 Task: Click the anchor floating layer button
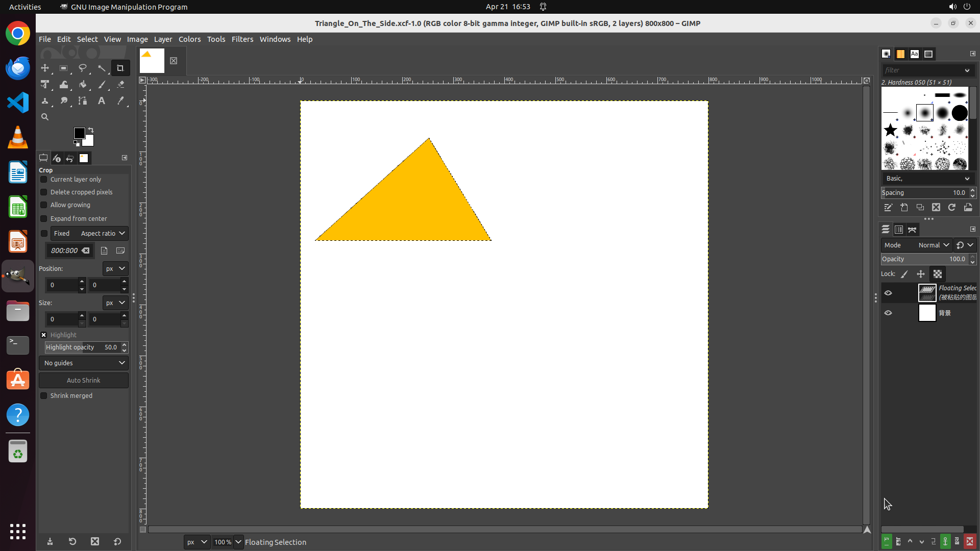(x=945, y=541)
